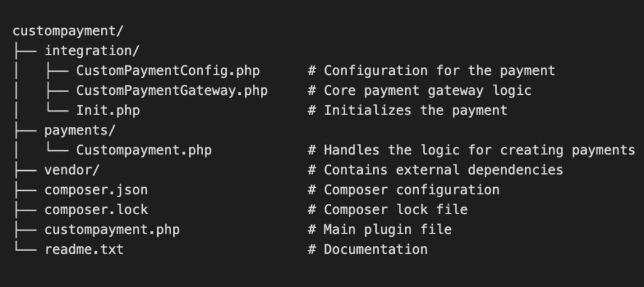Select the readme.txt file

(84, 249)
